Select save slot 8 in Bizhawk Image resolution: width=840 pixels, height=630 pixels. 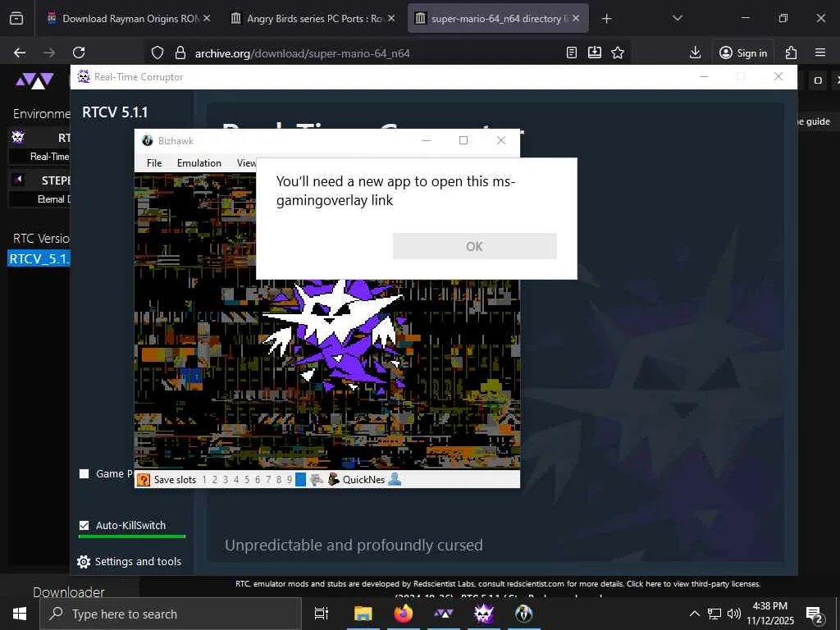pyautogui.click(x=279, y=479)
